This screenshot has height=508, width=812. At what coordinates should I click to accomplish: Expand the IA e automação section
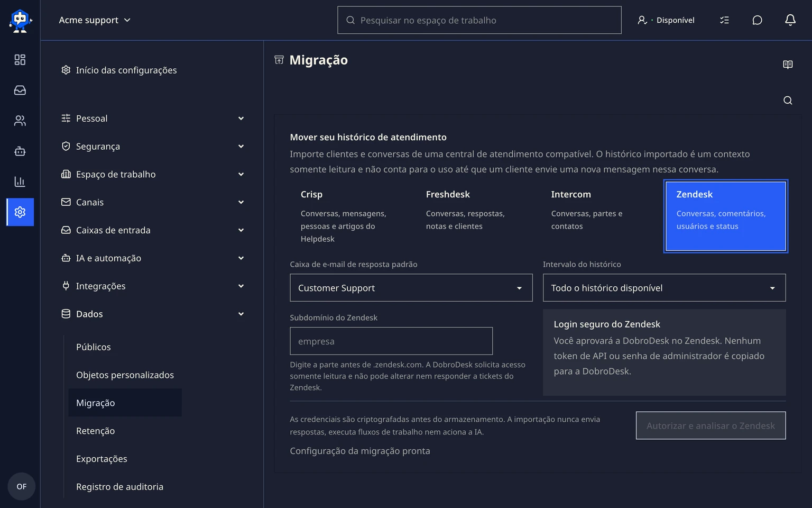pyautogui.click(x=153, y=258)
